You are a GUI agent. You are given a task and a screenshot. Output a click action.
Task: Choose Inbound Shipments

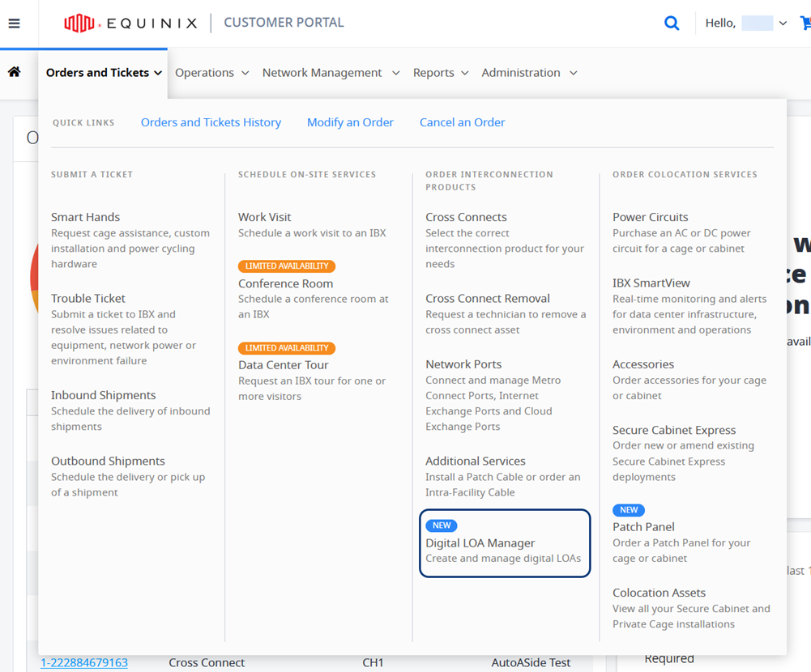pyautogui.click(x=104, y=395)
